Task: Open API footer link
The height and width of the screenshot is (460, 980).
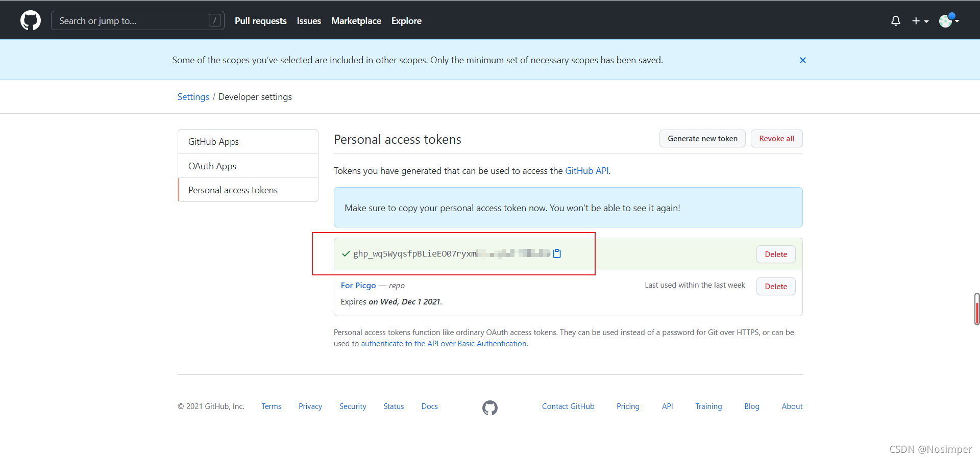Action: (x=667, y=406)
